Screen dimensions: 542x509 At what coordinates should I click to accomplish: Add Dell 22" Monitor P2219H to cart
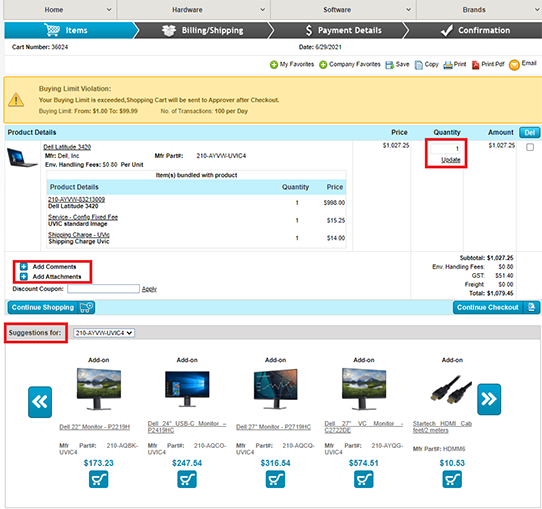(x=99, y=479)
